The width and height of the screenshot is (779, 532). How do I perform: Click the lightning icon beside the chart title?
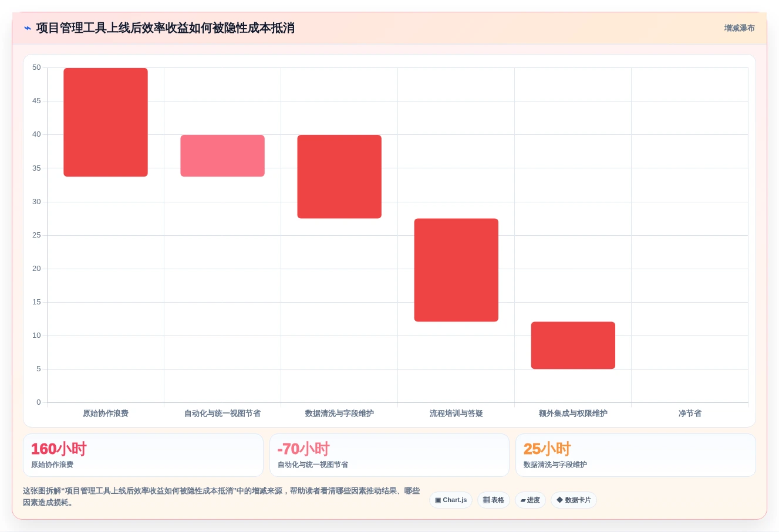pyautogui.click(x=28, y=28)
